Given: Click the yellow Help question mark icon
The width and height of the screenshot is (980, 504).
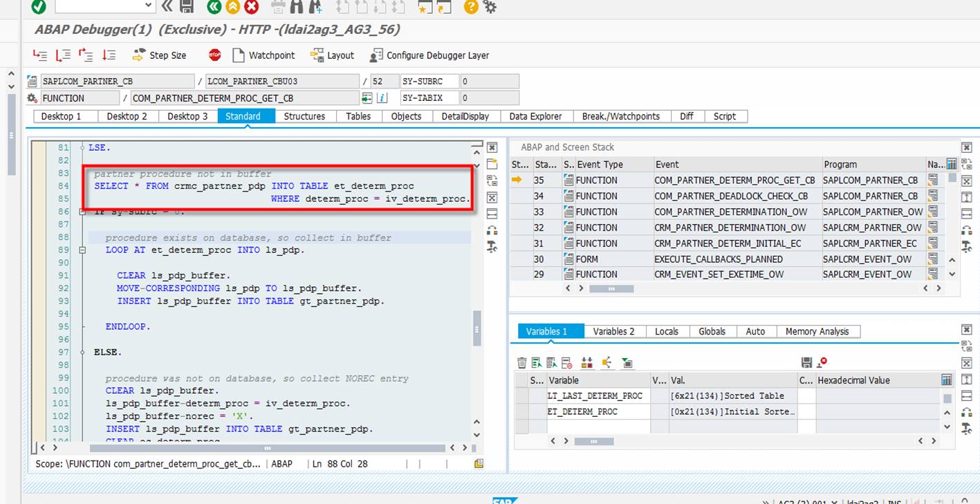Looking at the screenshot, I should [471, 7].
